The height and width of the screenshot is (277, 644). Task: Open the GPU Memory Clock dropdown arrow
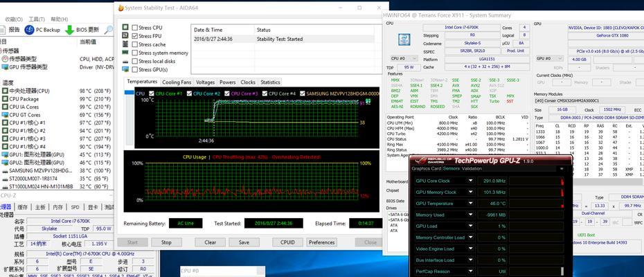471,192
